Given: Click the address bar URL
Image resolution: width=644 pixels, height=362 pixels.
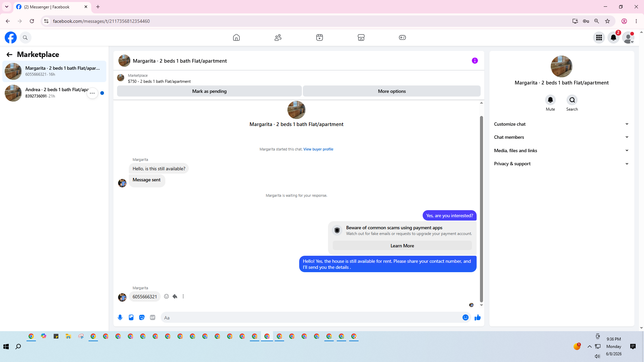Looking at the screenshot, I should [x=101, y=21].
